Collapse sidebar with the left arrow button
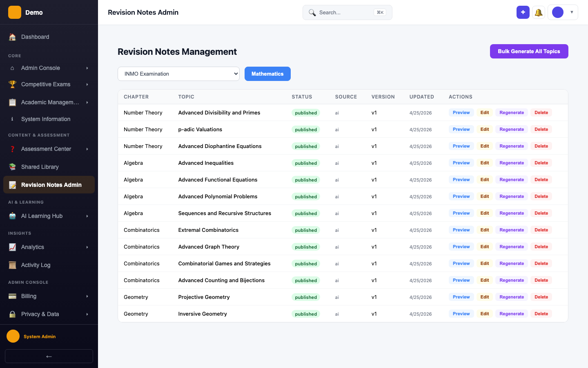 tap(49, 356)
